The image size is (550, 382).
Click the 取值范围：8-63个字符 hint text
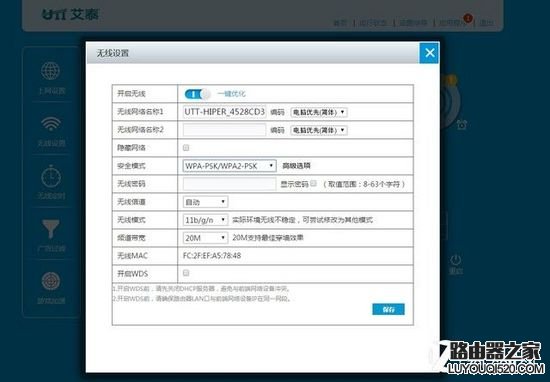click(x=364, y=184)
